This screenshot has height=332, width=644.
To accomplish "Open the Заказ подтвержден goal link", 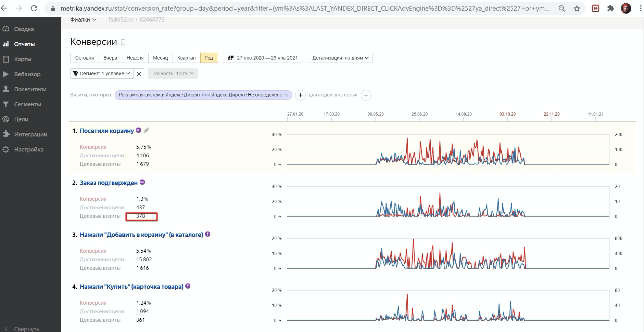I will point(109,183).
